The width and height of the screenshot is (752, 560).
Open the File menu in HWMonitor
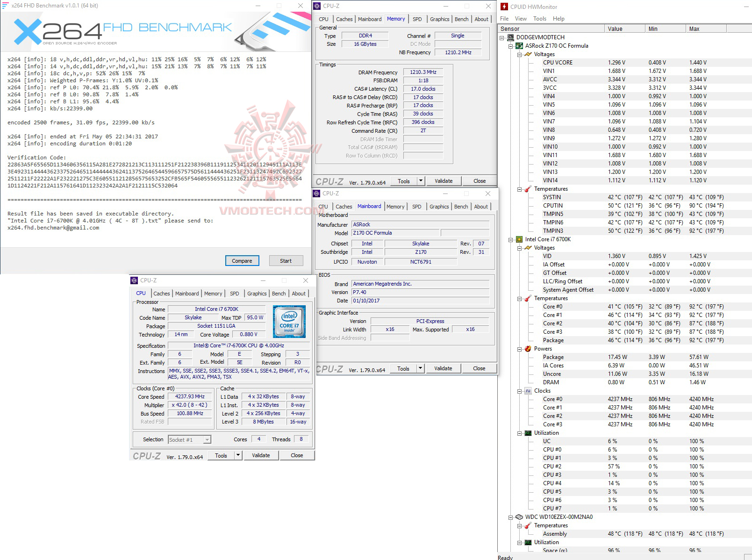coord(504,19)
